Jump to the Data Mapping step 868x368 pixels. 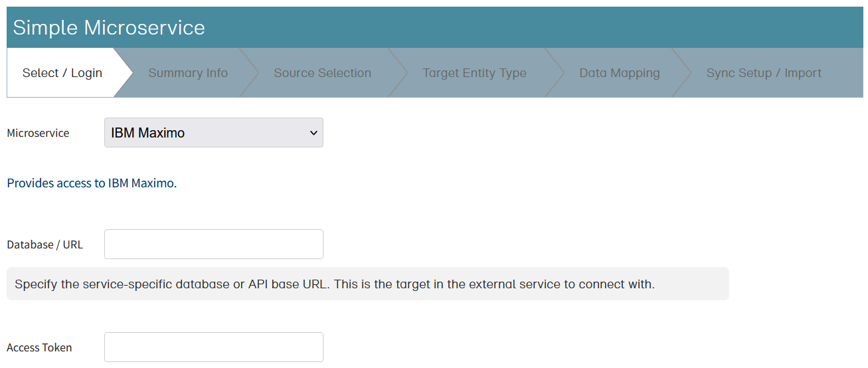[619, 73]
